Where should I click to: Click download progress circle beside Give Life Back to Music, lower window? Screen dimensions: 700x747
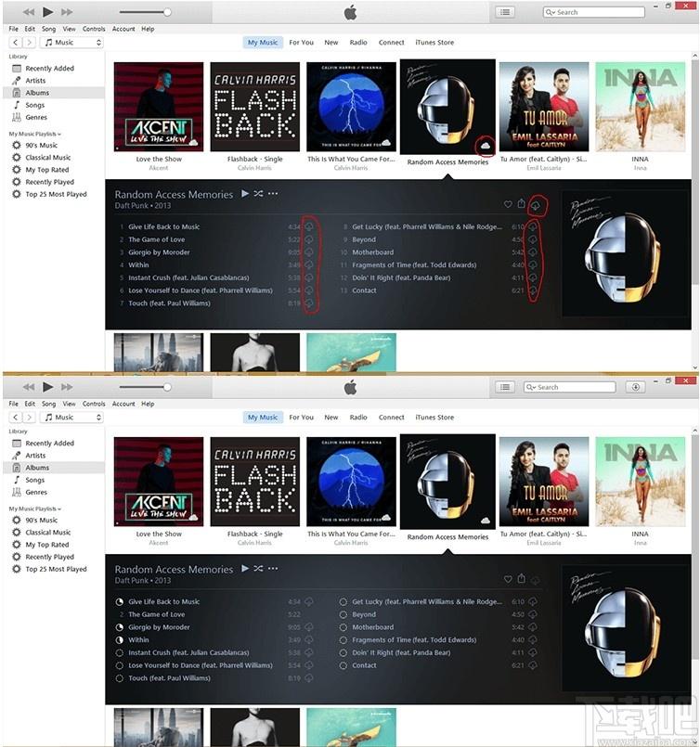(120, 601)
